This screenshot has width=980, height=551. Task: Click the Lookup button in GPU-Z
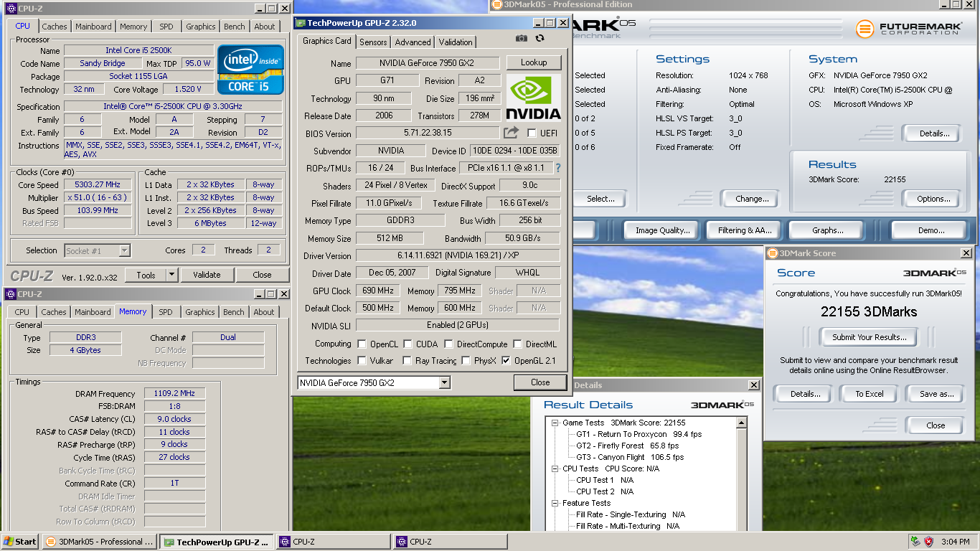coord(534,62)
